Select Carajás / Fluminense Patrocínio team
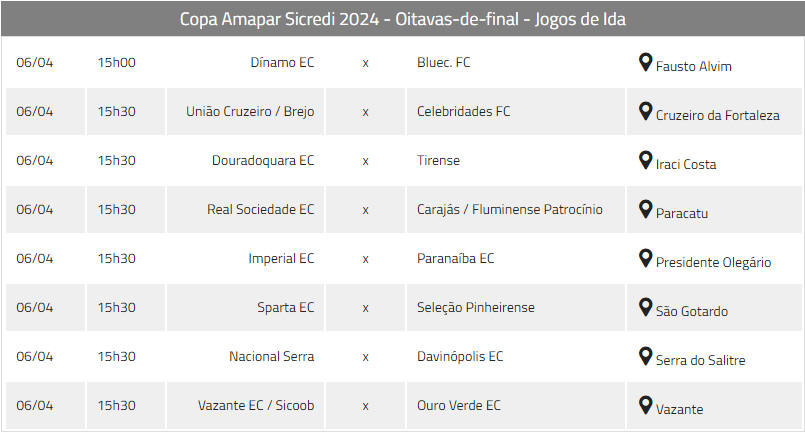Image resolution: width=805 pixels, height=445 pixels. click(x=510, y=209)
